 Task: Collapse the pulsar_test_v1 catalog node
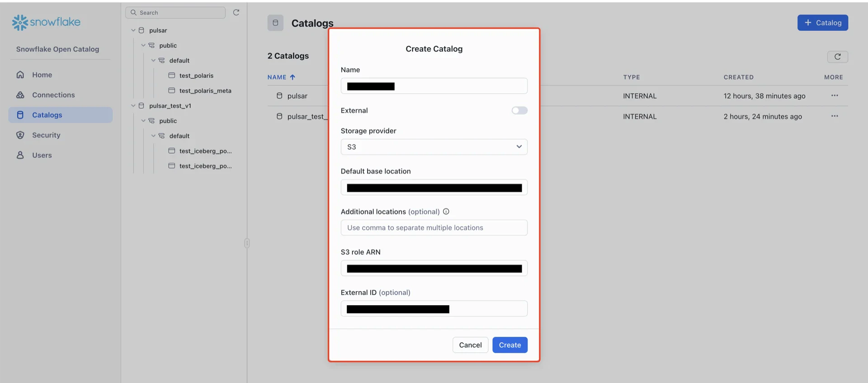click(133, 106)
